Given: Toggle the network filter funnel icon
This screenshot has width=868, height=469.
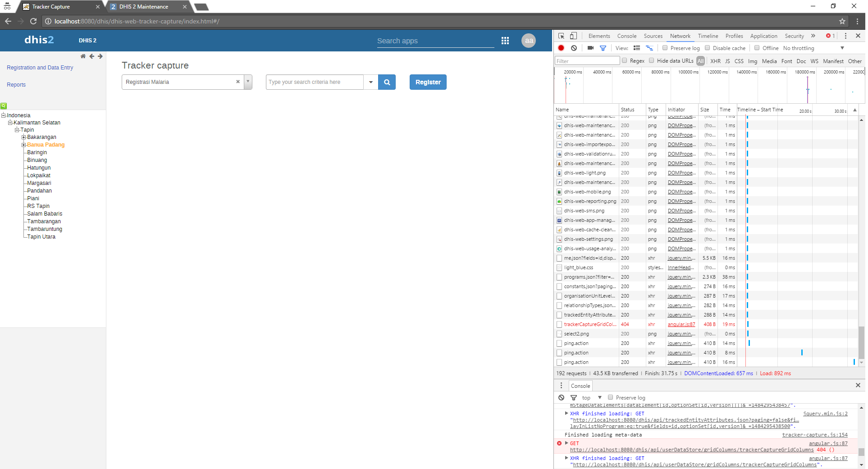Looking at the screenshot, I should (x=603, y=48).
